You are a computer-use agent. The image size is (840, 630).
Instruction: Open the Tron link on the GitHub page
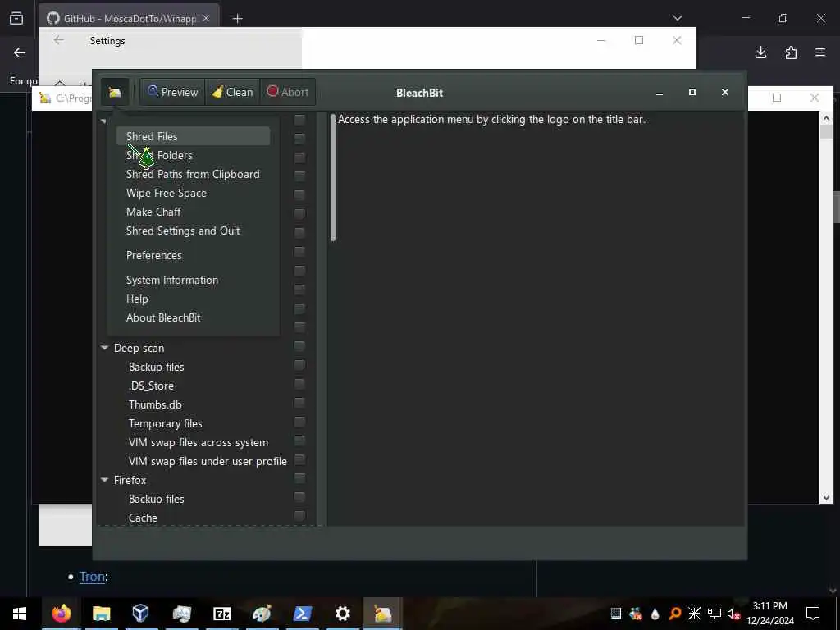click(x=92, y=577)
